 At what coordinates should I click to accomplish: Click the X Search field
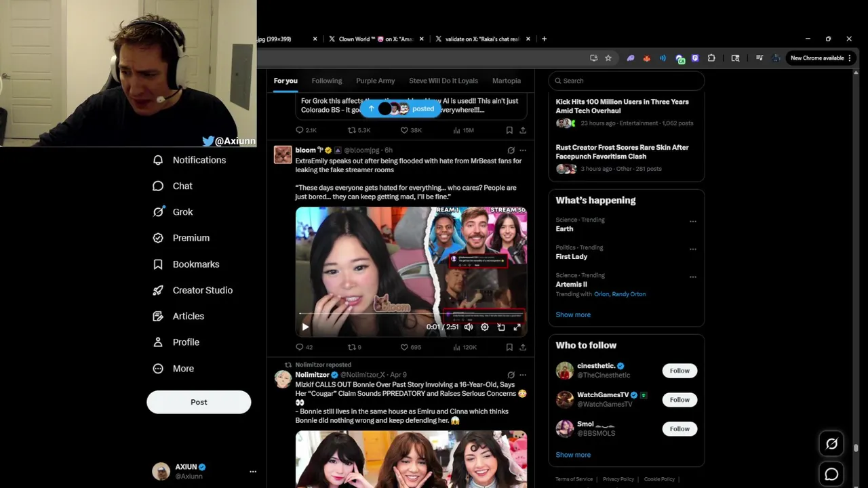627,81
